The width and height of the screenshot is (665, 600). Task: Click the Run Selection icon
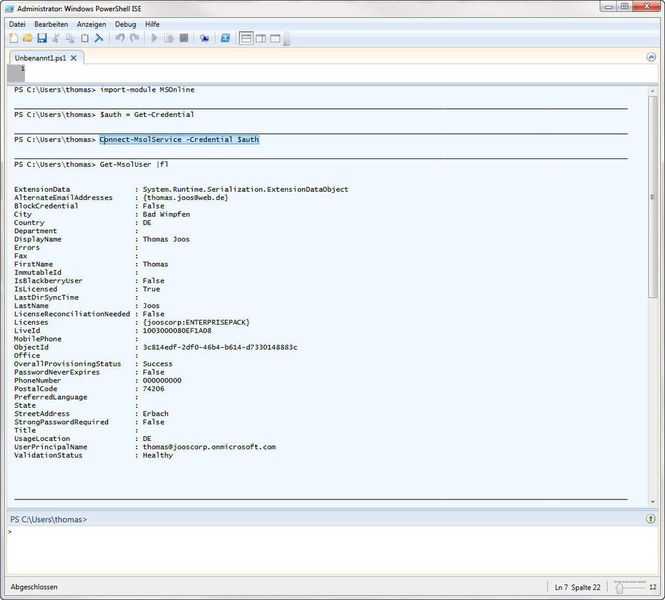pos(169,39)
